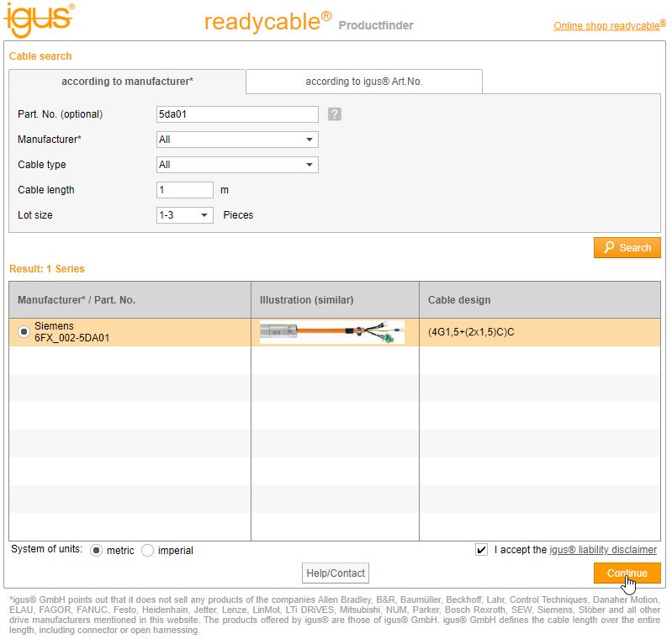Select imperial system of units
Viewport: 672px width, 639px height.
148,550
